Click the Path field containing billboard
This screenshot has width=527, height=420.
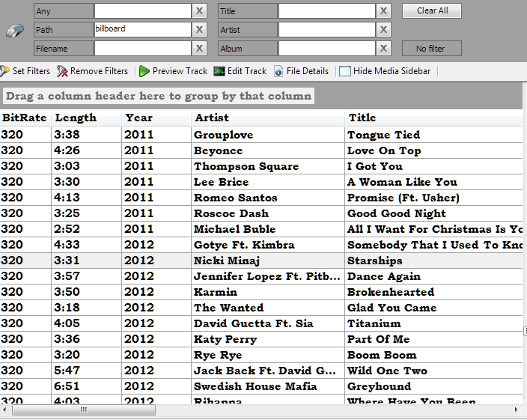coord(142,30)
